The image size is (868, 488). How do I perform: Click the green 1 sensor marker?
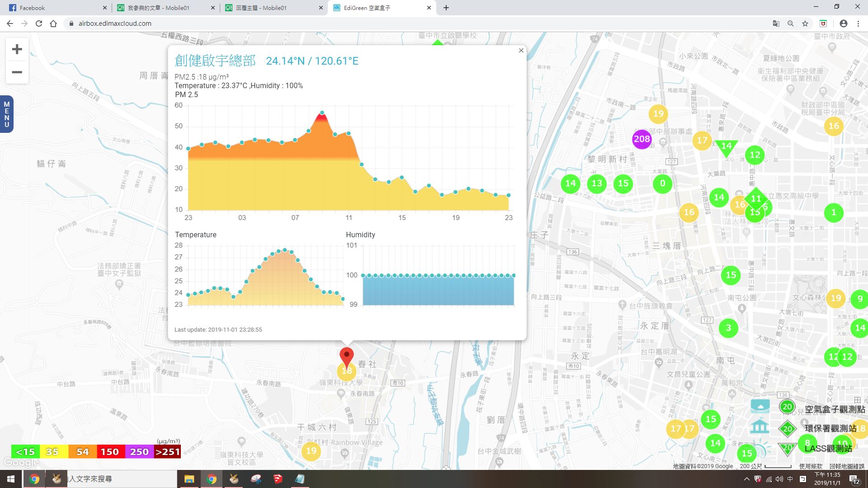pyautogui.click(x=834, y=212)
